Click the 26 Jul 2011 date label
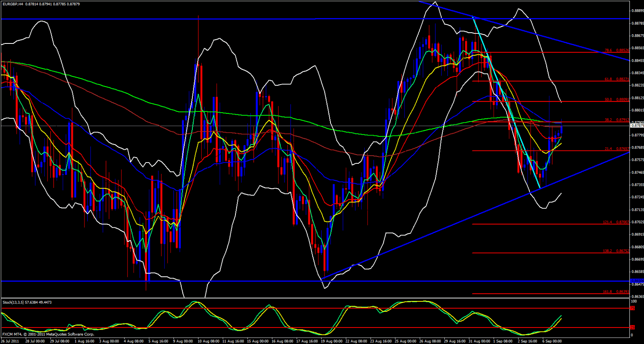The image size is (644, 344). tap(10, 341)
